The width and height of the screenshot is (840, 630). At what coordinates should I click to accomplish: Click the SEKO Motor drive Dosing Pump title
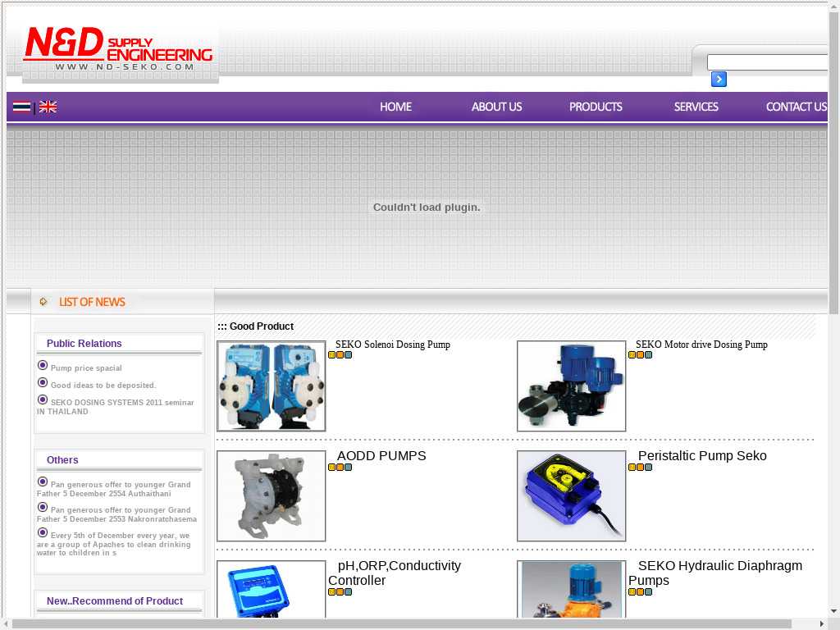click(x=701, y=345)
